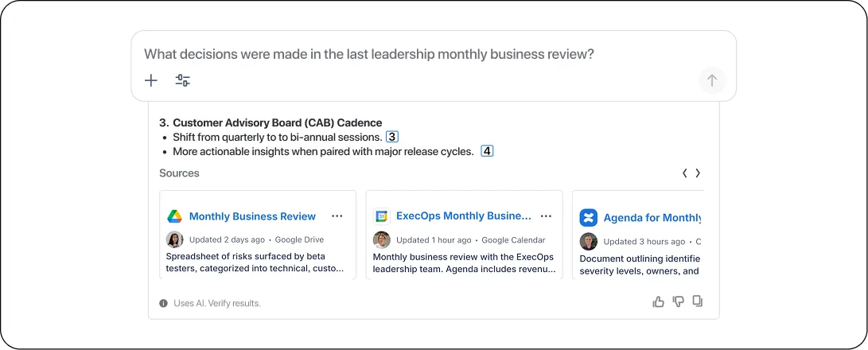868x350 pixels.
Task: Open the Agenda for Monthly document
Action: (652, 218)
